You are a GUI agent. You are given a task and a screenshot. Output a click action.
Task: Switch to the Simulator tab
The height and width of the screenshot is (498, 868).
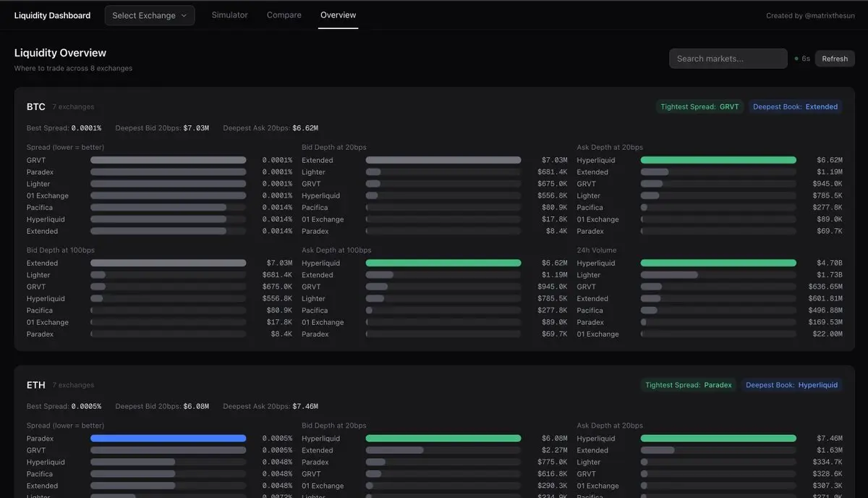click(229, 15)
